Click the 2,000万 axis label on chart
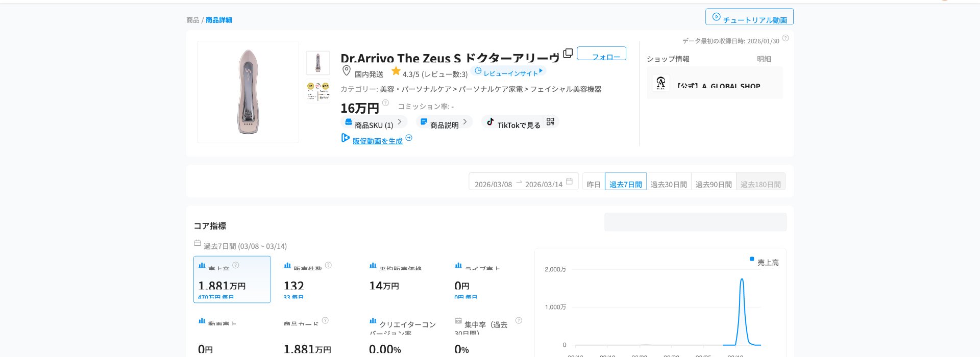This screenshot has height=357, width=980. 555,269
